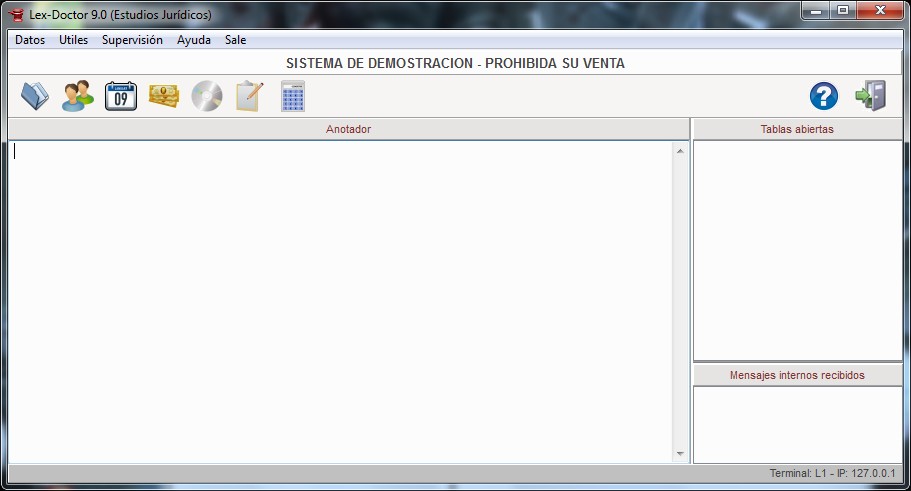Open the clipboard notes icon
Image resolution: width=911 pixels, height=491 pixels.
coord(249,96)
